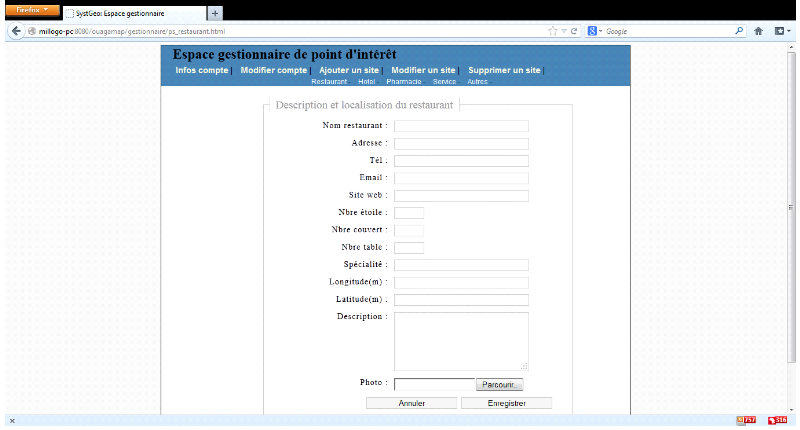Open the Modifier compte menu item
Image resolution: width=800 pixels, height=430 pixels.
tap(273, 70)
